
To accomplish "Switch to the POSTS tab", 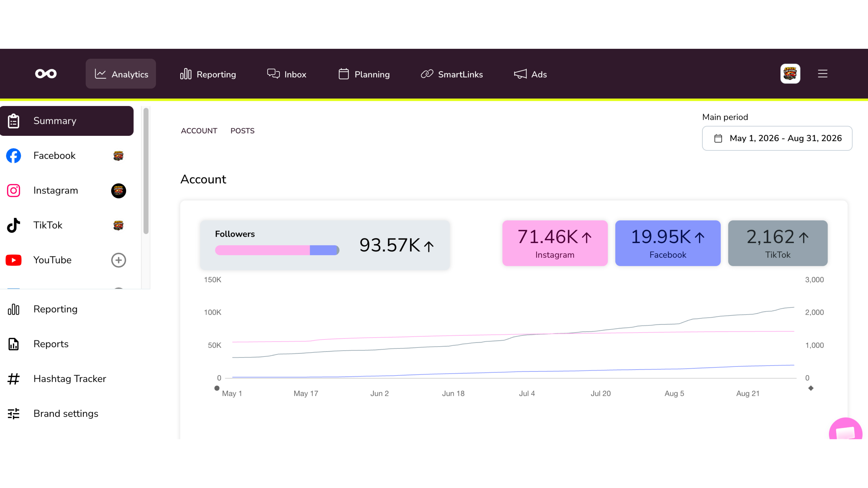I will 242,131.
